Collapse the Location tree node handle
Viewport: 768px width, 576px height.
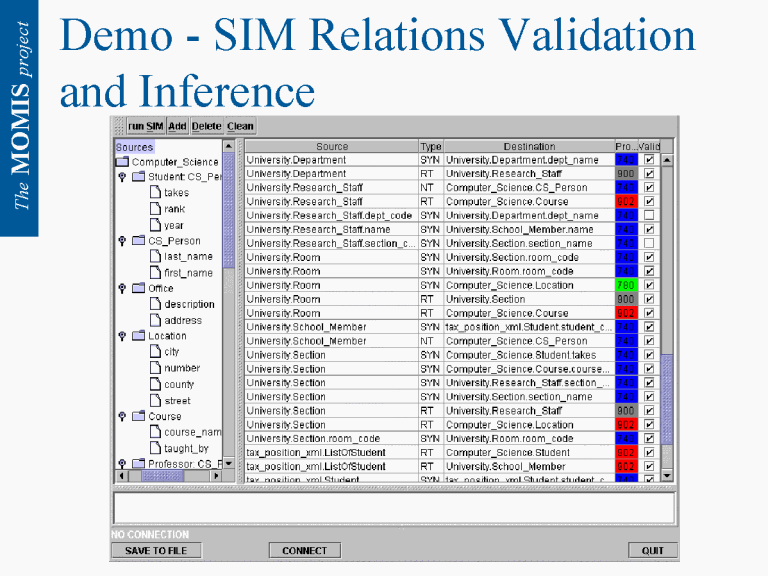tap(122, 336)
